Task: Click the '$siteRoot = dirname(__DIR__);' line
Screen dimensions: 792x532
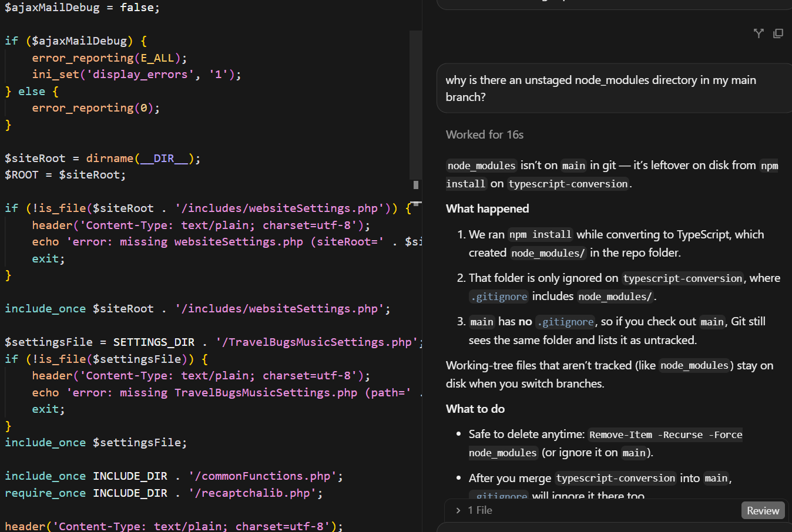Action: click(102, 159)
